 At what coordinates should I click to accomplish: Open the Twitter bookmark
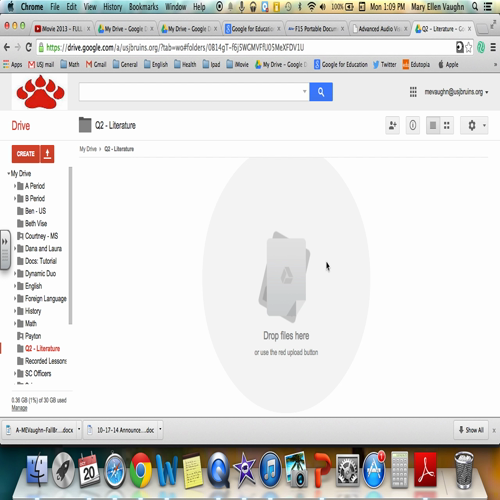coord(384,64)
